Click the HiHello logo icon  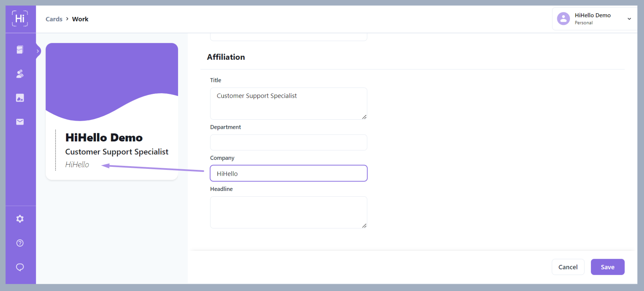click(20, 19)
